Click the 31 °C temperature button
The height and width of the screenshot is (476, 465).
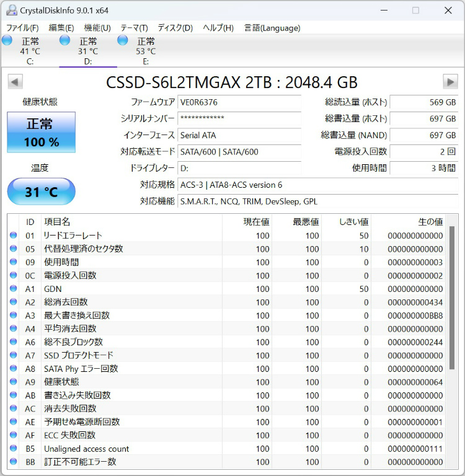tap(42, 192)
